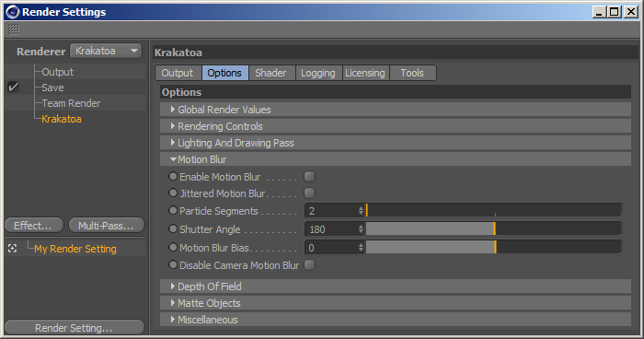Image resolution: width=644 pixels, height=339 pixels.
Task: Click the Effect... button
Action: pyautogui.click(x=34, y=226)
